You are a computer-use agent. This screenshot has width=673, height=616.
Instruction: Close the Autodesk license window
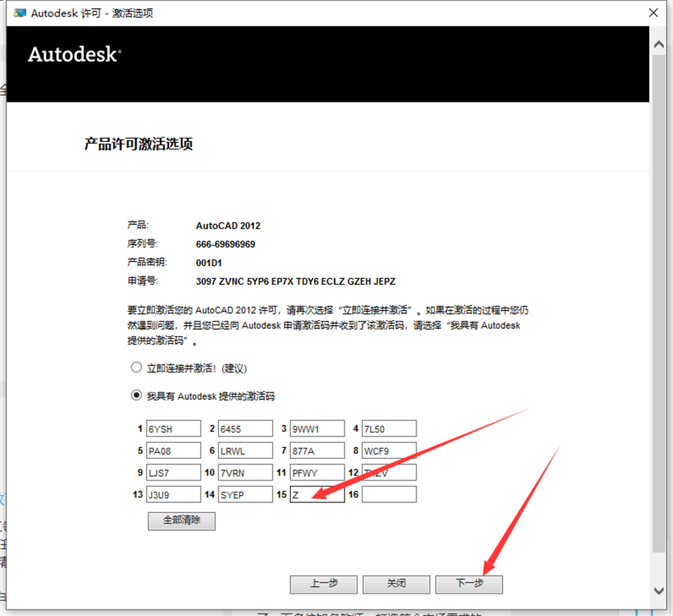click(x=654, y=13)
